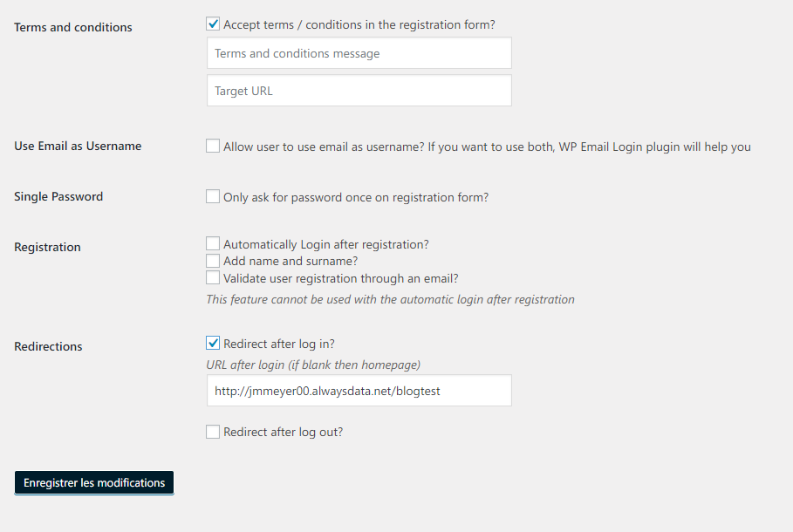The width and height of the screenshot is (793, 532).
Task: Select the URL after login text field
Action: coord(359,391)
